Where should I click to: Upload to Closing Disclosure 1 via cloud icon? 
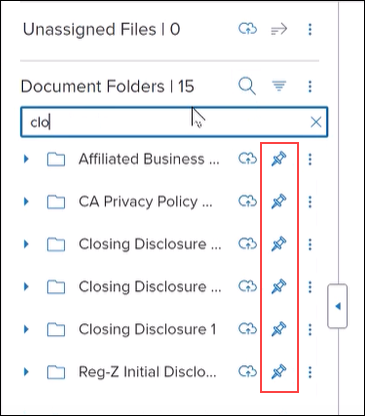coord(247,329)
